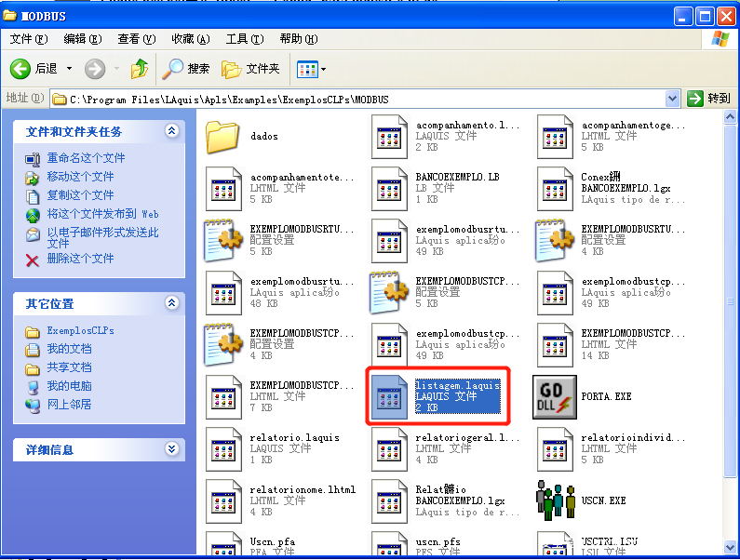The height and width of the screenshot is (560, 740).
Task: Click the file list scroll down arrow
Action: point(730,547)
